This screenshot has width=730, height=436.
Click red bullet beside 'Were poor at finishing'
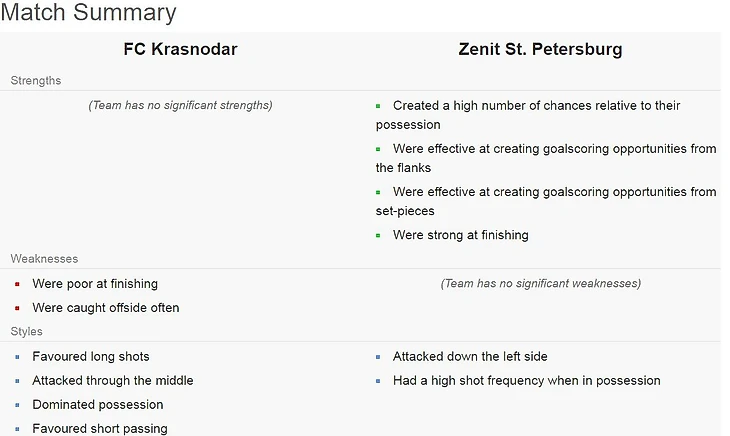click(x=17, y=284)
